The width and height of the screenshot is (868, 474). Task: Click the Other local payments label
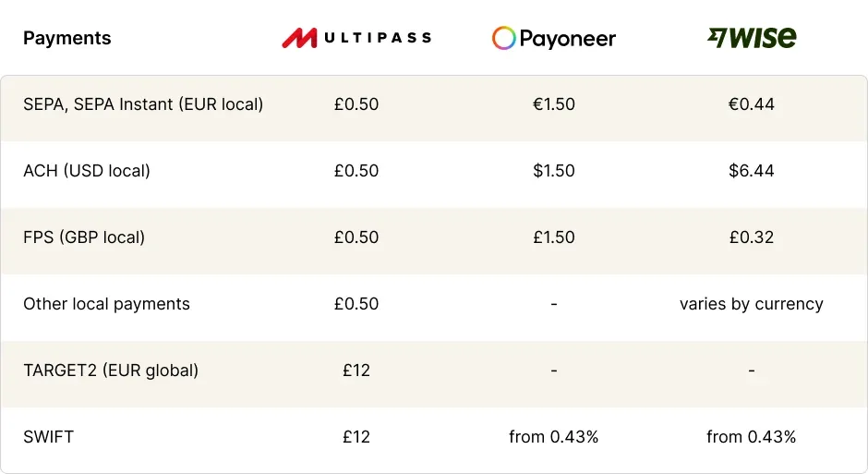point(106,304)
